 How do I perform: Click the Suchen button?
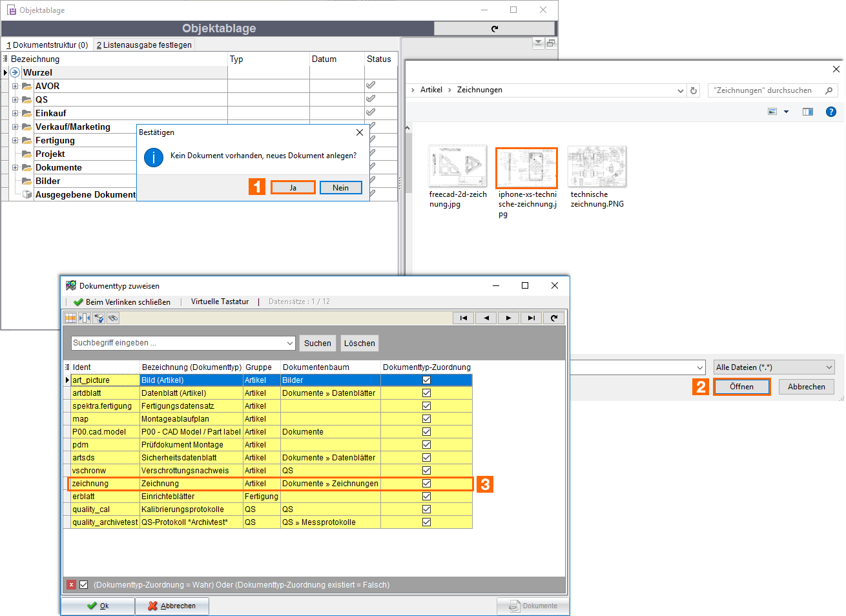317,343
